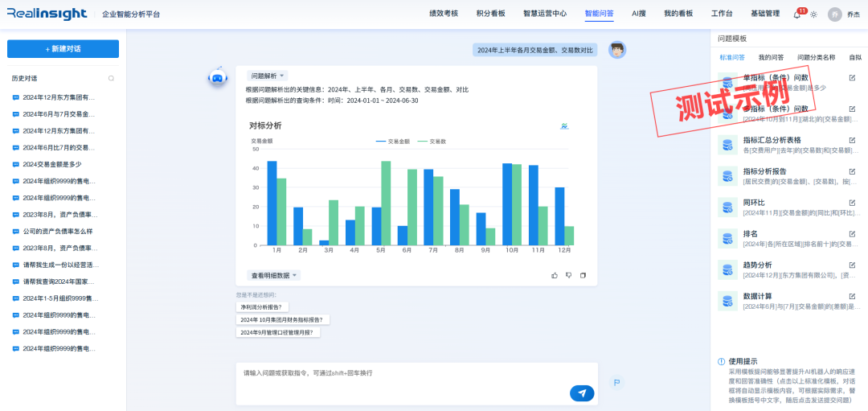Edit the 数据计算 template

pos(852,296)
